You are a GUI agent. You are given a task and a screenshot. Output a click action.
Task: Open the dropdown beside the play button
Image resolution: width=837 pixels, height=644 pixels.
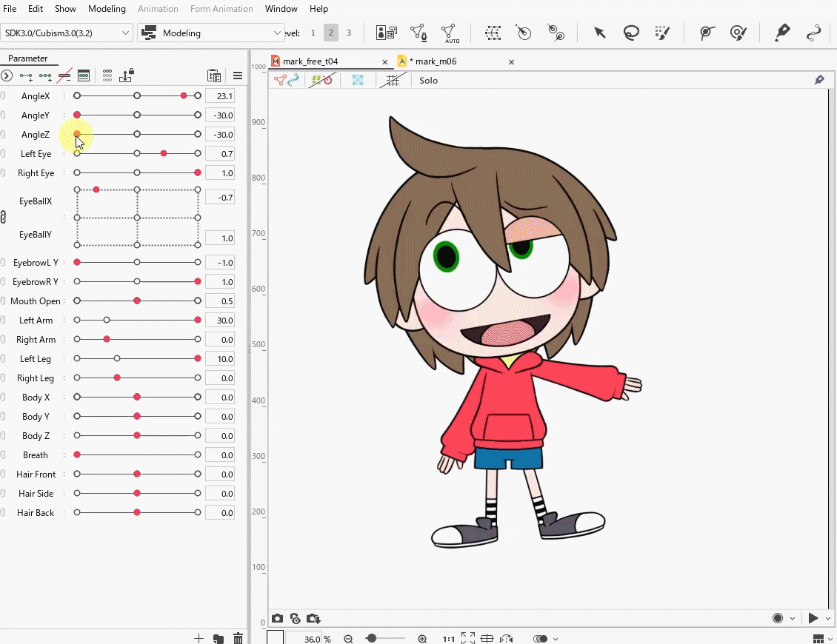click(828, 618)
